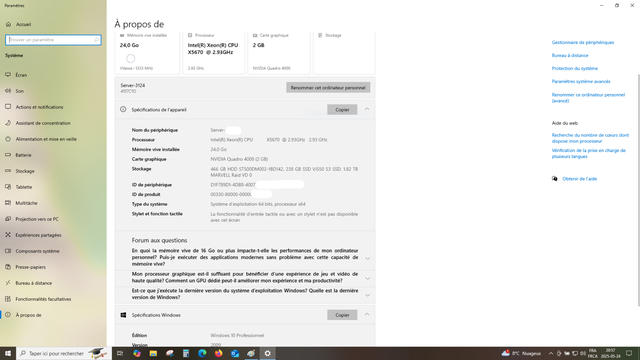Collapse the Spécifications Windows section
640x360 pixels.
click(367, 315)
